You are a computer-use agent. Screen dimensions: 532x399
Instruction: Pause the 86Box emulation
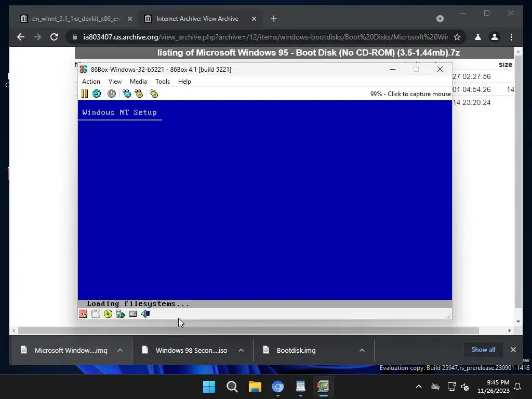tap(85, 94)
